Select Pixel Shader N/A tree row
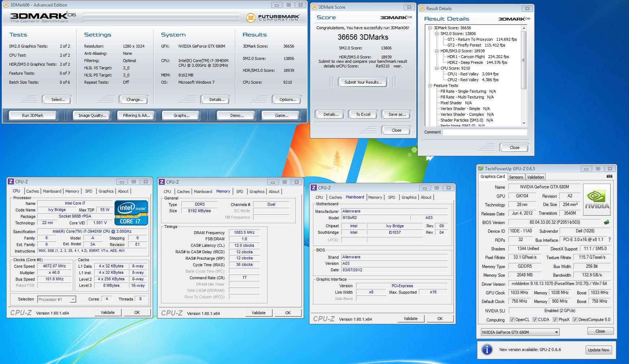Screen dimensions: 629x364 pyautogui.click(x=456, y=103)
